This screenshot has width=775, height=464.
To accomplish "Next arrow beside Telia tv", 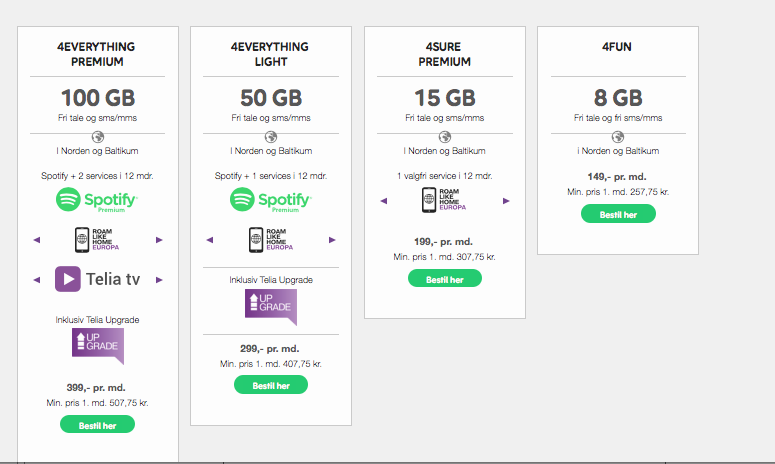I will tap(159, 280).
